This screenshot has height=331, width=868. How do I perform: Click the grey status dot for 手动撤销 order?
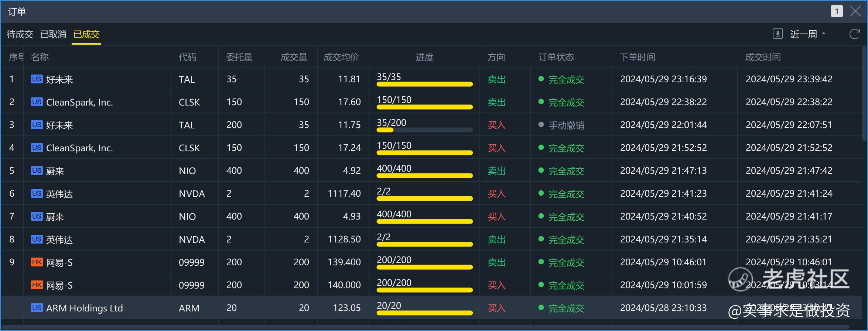tap(541, 124)
